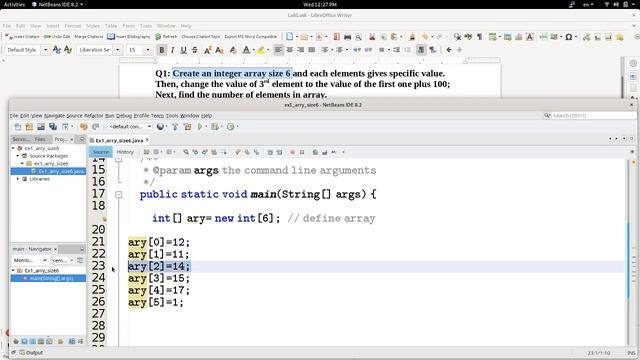Click the Cut scissors icon in Writer

click(372, 37)
